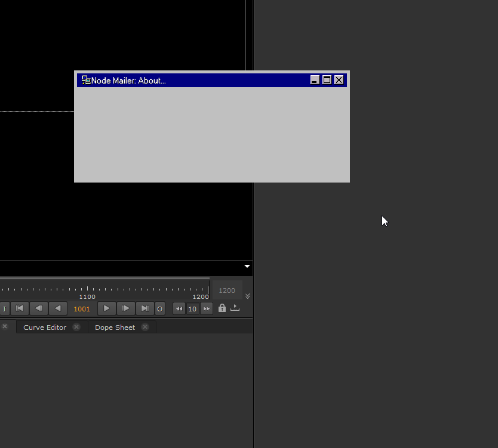Close the Dope Sheet tab
This screenshot has height=448, width=498.
point(145,327)
